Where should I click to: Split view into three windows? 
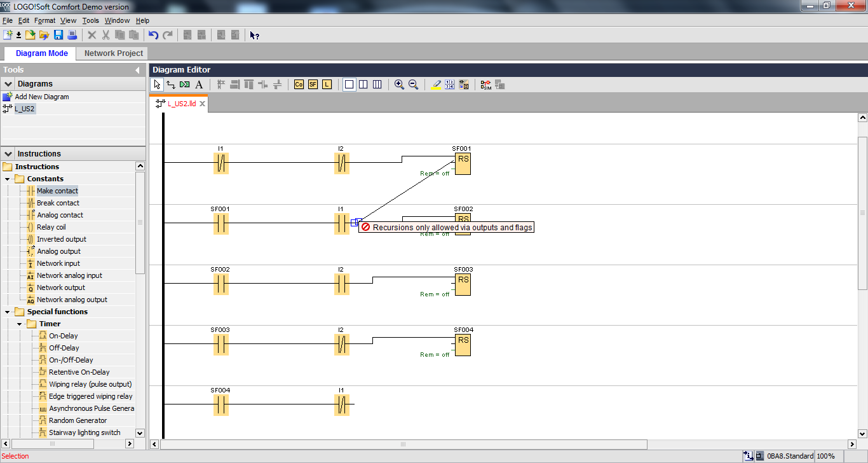coord(377,84)
